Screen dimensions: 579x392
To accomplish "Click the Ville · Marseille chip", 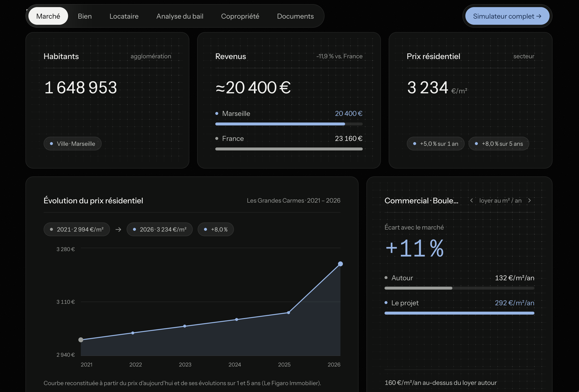I will pos(72,144).
